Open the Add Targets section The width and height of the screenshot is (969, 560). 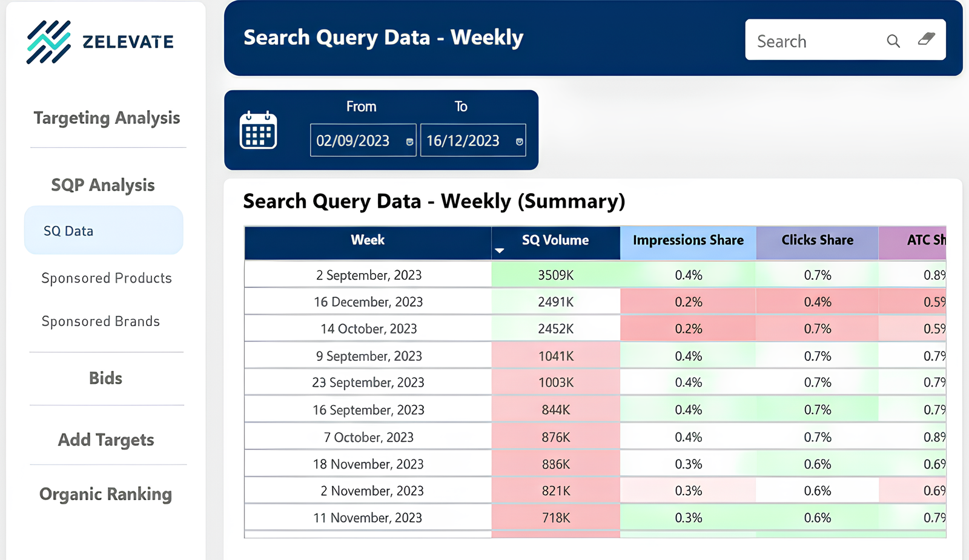point(106,440)
